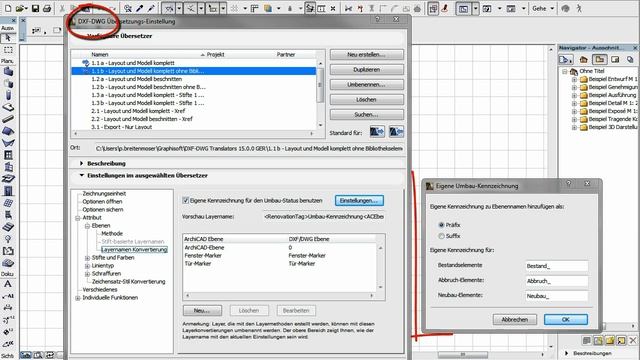640x360 pixels.
Task: Select 'Zeichensatz-Stil Konvertierung' tree item
Action: pyautogui.click(x=129, y=282)
